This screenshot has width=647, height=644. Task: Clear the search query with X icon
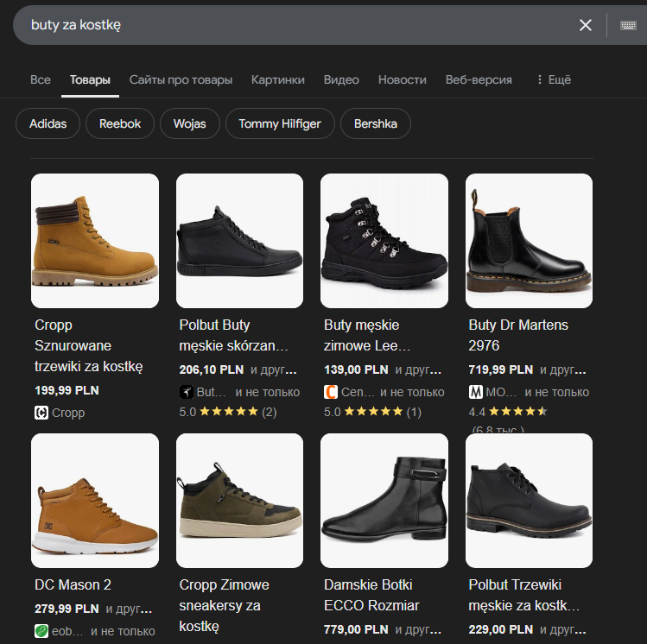585,25
